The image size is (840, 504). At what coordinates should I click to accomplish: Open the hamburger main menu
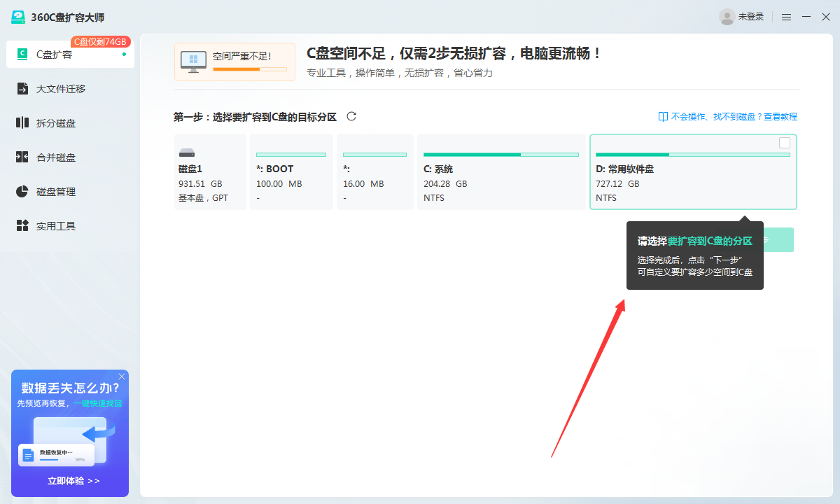787,17
